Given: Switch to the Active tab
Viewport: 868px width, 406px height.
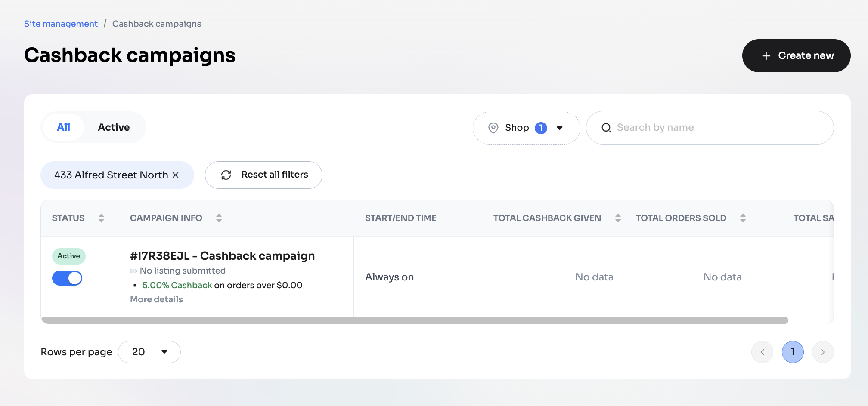Looking at the screenshot, I should pyautogui.click(x=114, y=127).
